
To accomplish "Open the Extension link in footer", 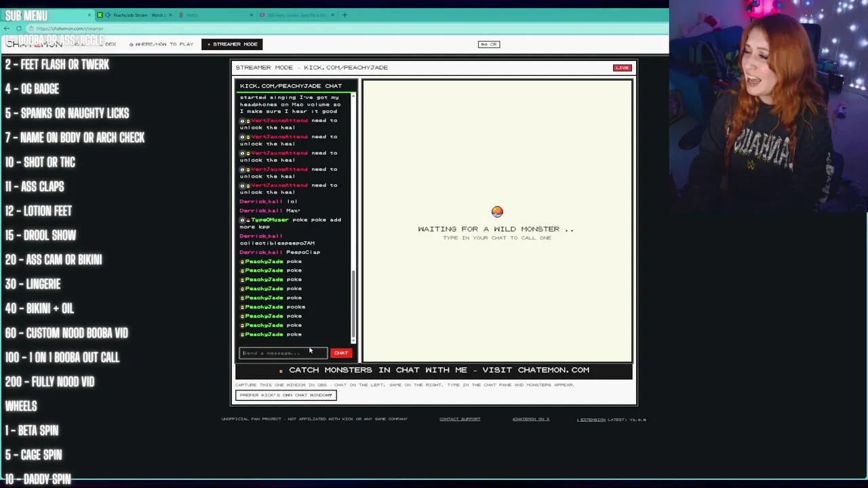I will 591,420.
